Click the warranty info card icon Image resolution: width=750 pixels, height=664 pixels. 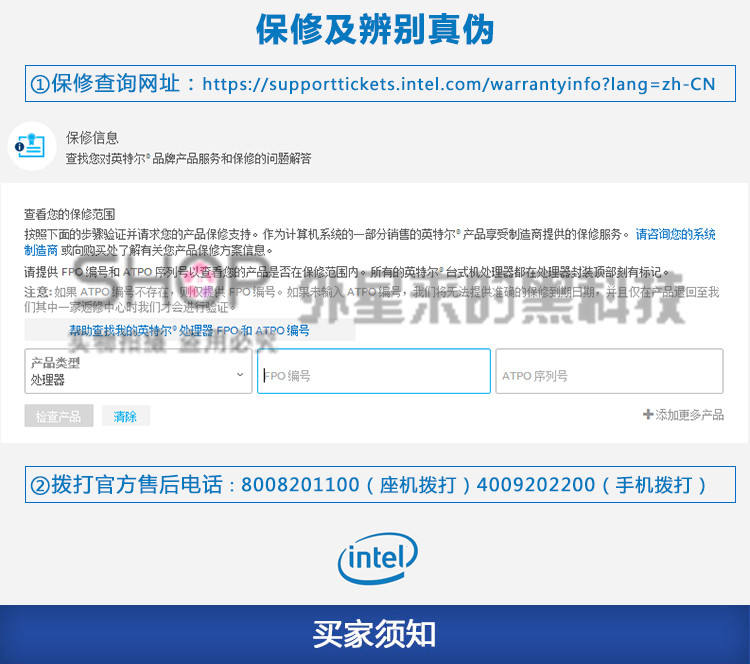click(x=32, y=146)
